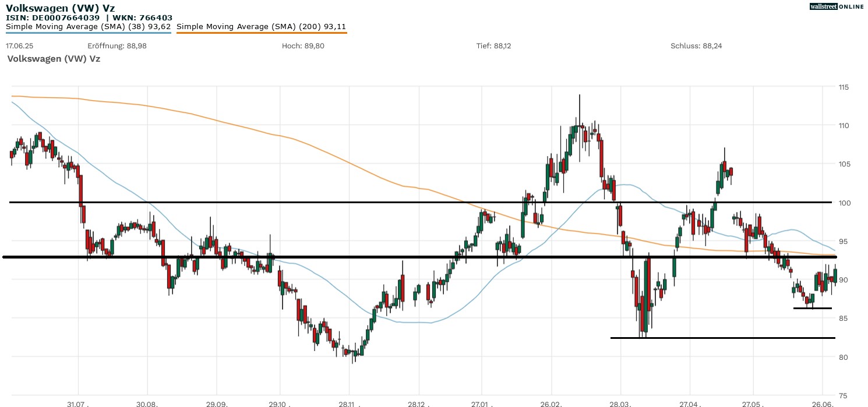Screen dimensions: 868x407
Task: Click the 26.02. date axis label
Action: 551,404
